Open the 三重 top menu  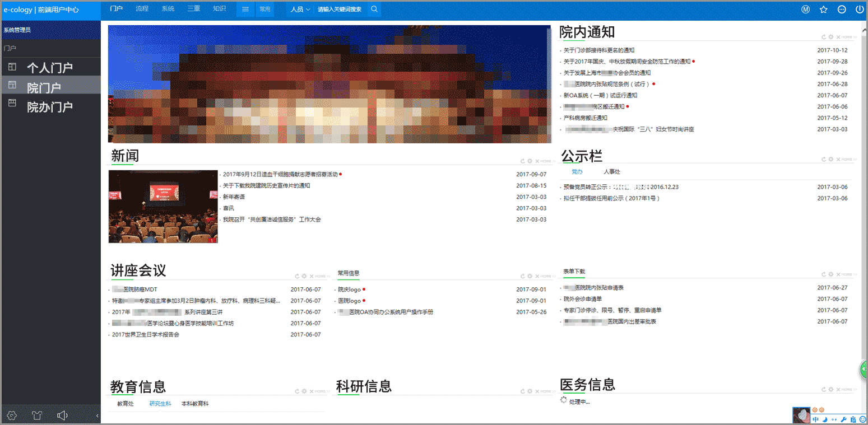click(x=194, y=9)
